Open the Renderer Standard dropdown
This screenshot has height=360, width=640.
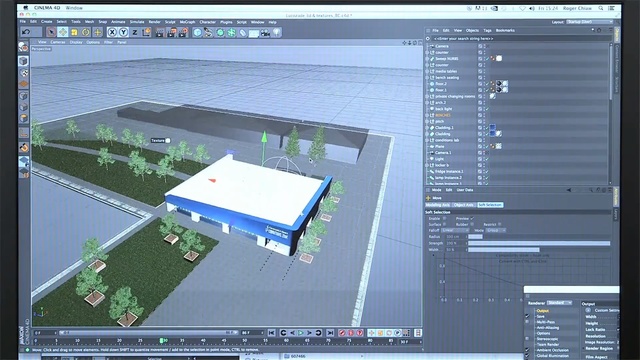click(559, 303)
